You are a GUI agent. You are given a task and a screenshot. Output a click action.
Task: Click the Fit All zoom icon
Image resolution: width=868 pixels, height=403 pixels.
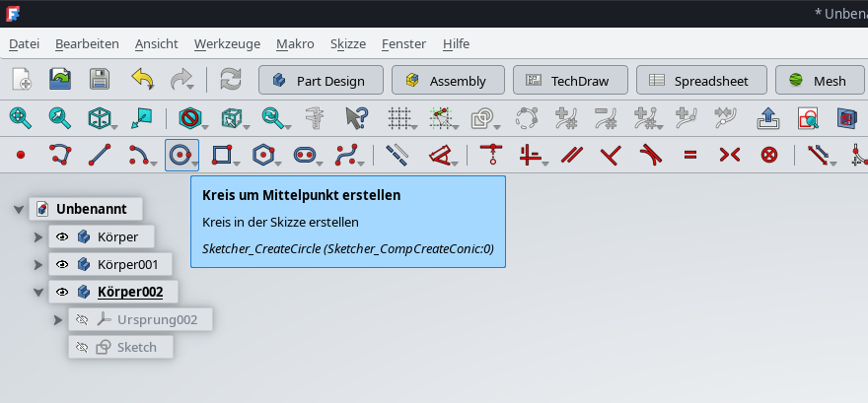point(21,118)
